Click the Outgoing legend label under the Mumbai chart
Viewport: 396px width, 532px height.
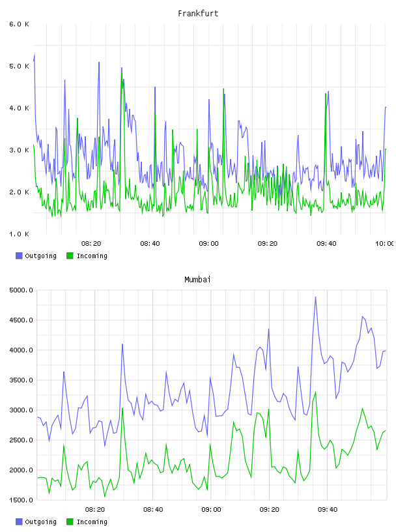[x=40, y=522]
